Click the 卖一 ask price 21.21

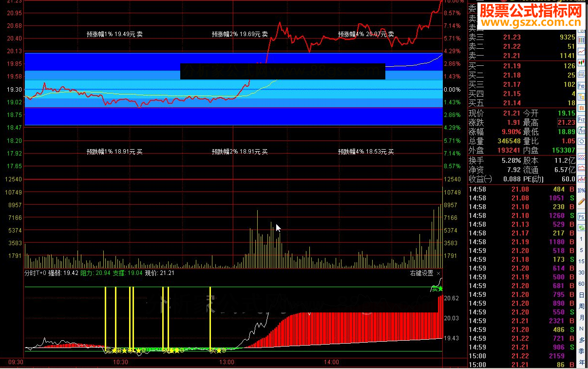(x=512, y=56)
